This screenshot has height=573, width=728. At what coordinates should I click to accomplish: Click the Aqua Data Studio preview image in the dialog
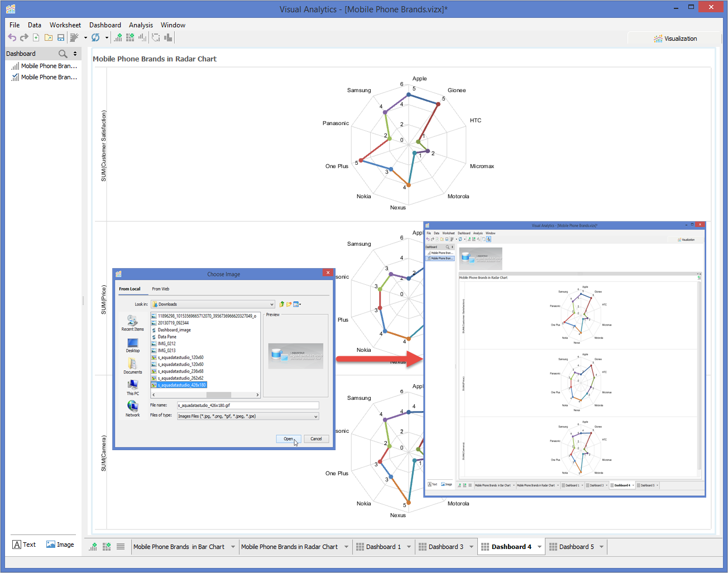295,356
